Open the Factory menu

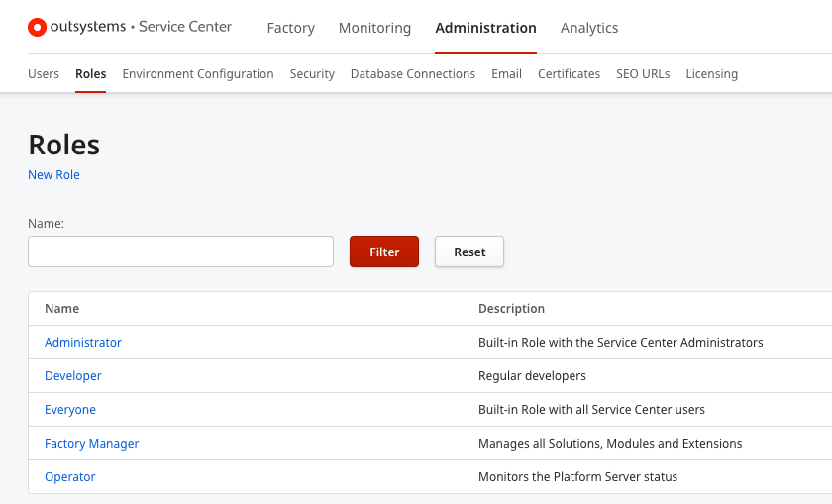pos(290,28)
